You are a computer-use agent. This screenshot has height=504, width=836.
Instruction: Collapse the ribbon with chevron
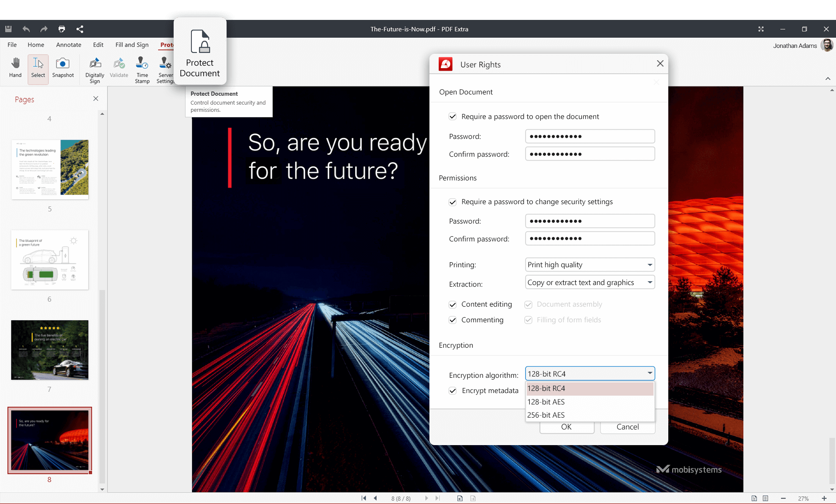tap(828, 79)
